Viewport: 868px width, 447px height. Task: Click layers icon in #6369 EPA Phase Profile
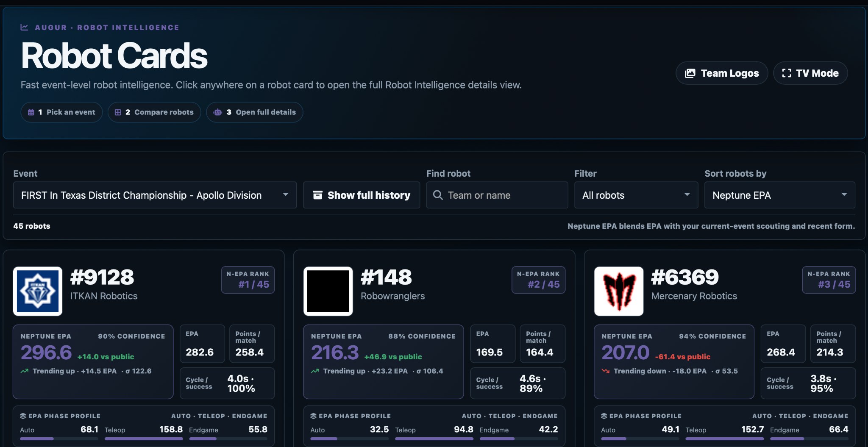pos(604,416)
